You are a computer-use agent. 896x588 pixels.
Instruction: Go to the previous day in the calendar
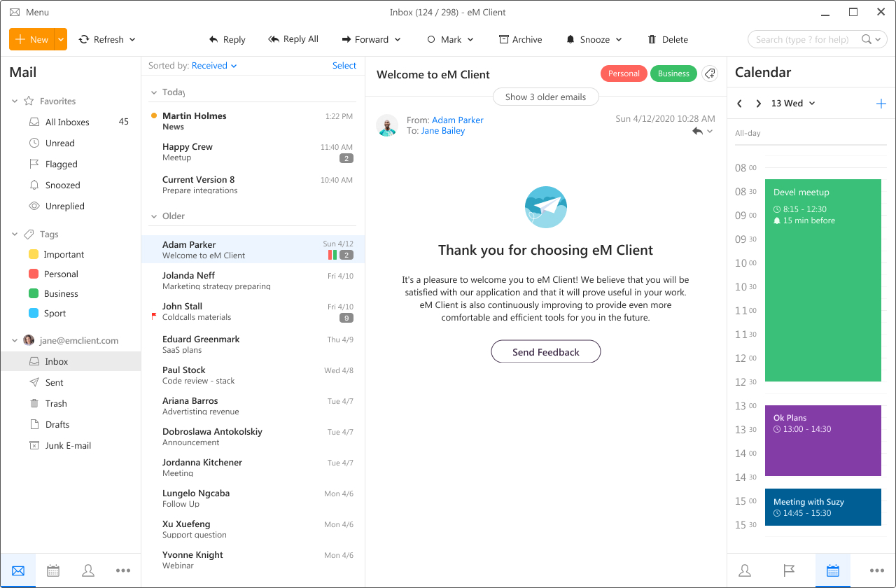point(740,104)
